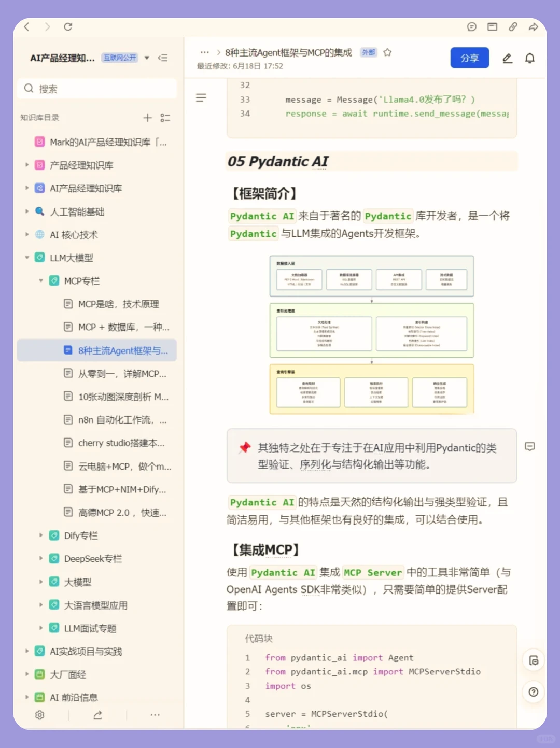Open 高德MCP 2.0 document
The height and width of the screenshot is (748, 560).
[97, 513]
